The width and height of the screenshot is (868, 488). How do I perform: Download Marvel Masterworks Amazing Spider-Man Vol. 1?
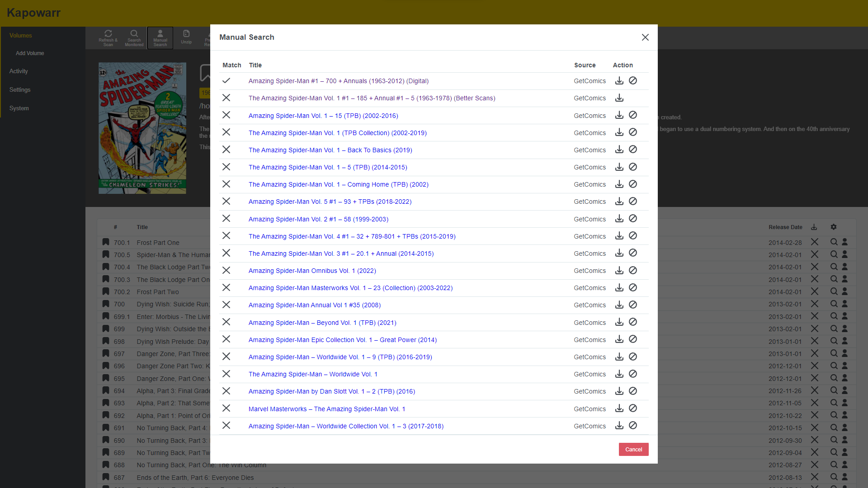(619, 408)
